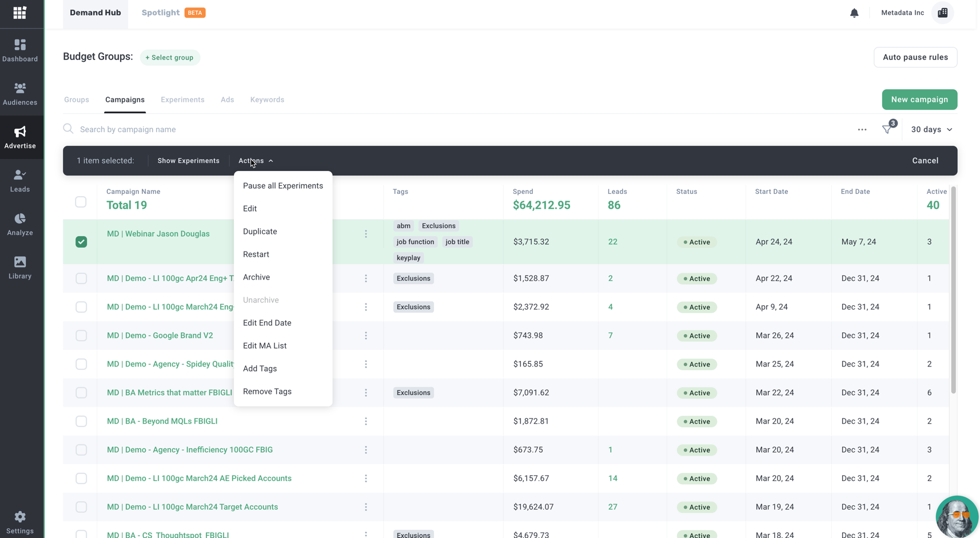Open the Dashboard sidebar icon
Screen dimensions: 980x538
20,50
